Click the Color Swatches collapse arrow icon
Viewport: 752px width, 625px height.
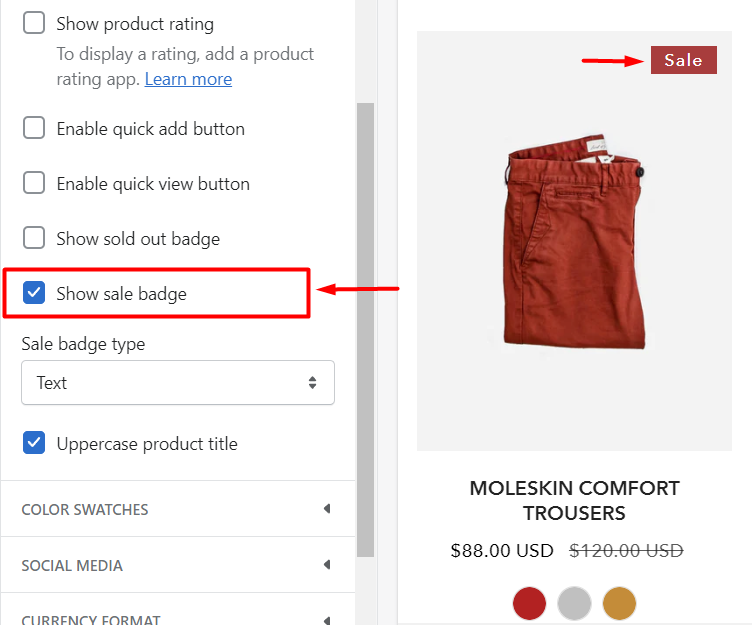pyautogui.click(x=327, y=508)
